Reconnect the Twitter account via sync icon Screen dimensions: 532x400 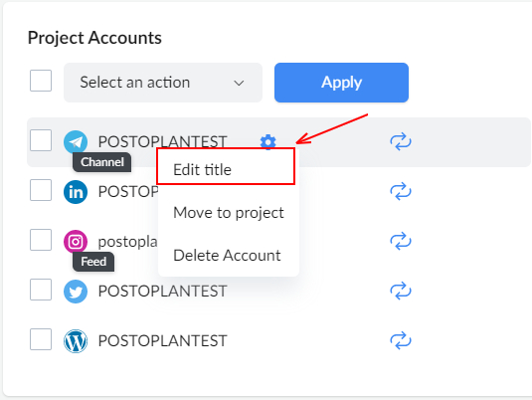(401, 291)
